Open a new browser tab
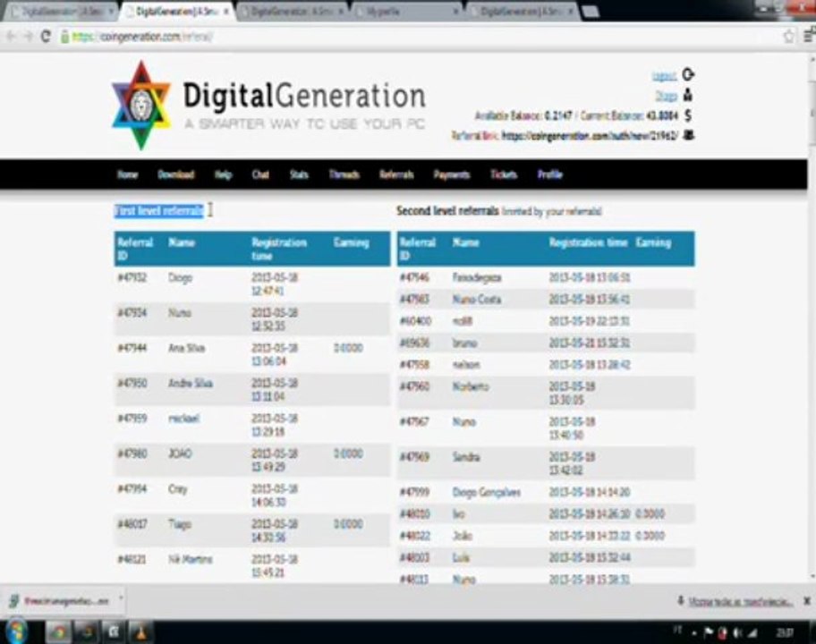The image size is (816, 644). [x=590, y=12]
